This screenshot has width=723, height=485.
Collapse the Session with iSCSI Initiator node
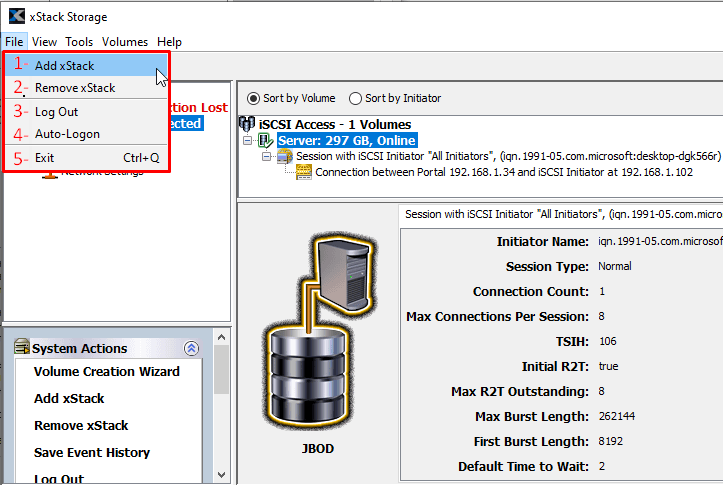267,157
